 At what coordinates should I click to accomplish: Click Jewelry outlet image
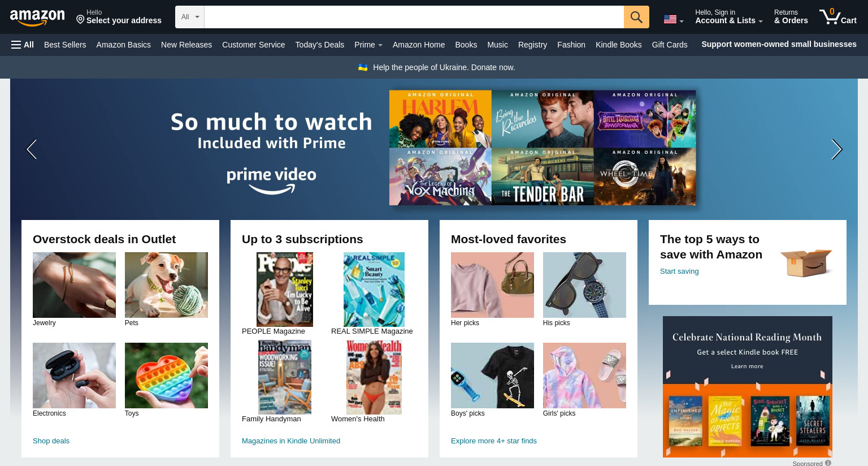(x=74, y=285)
